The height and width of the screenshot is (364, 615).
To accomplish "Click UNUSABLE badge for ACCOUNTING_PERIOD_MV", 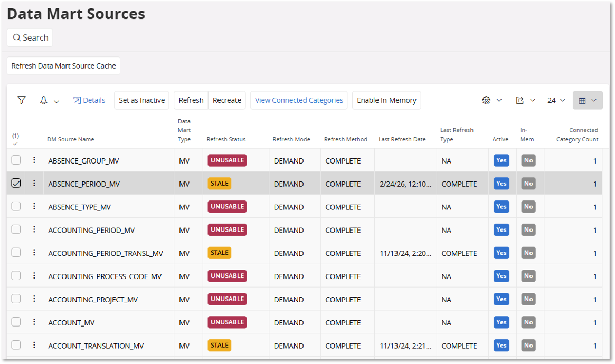I will click(227, 229).
